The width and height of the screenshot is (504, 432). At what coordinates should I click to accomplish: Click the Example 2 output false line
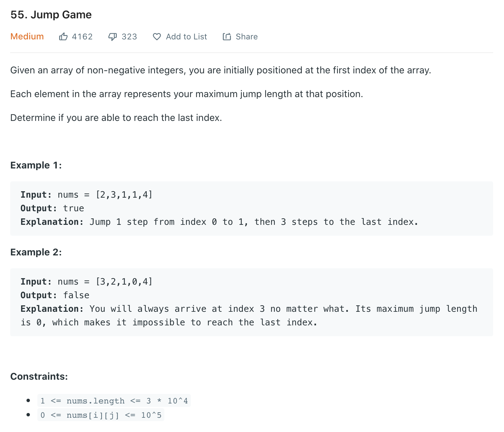55,295
